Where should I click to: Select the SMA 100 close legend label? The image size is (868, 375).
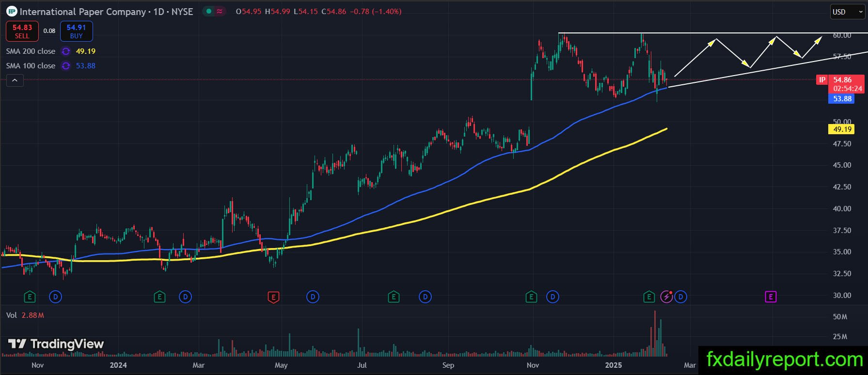[31, 66]
